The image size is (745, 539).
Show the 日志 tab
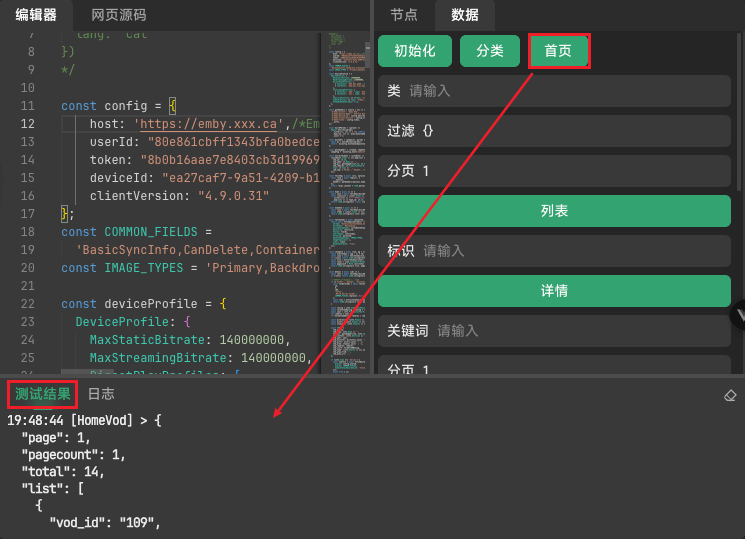click(x=101, y=394)
